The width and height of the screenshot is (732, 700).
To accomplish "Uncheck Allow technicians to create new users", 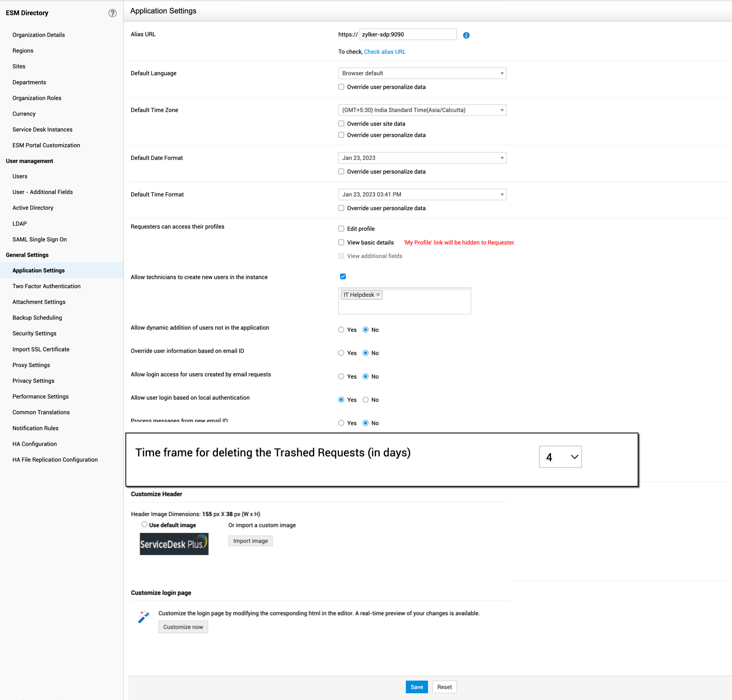I will point(343,277).
